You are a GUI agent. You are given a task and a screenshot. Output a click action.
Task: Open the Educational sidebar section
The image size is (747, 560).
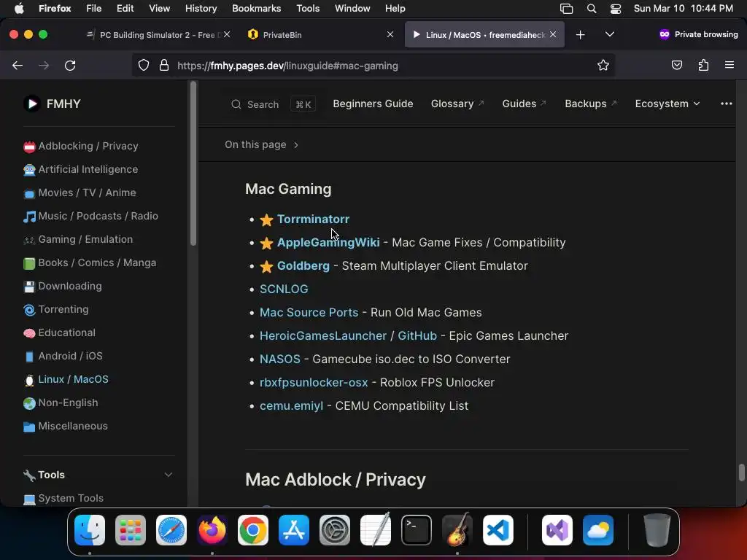point(59,332)
